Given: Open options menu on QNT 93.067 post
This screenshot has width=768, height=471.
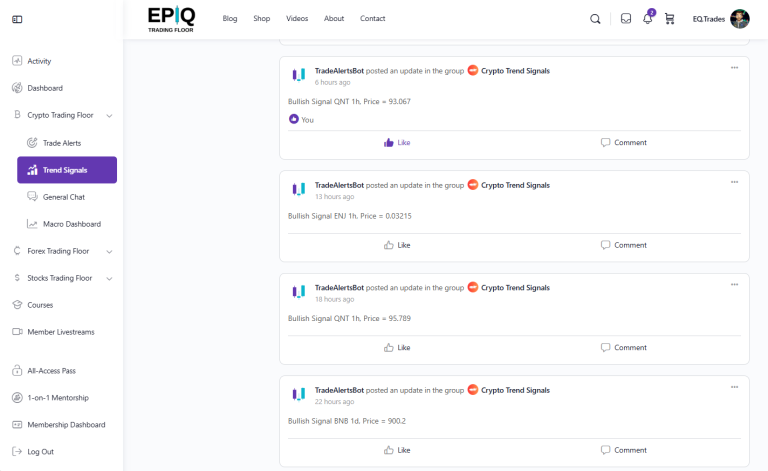Looking at the screenshot, I should coord(734,68).
